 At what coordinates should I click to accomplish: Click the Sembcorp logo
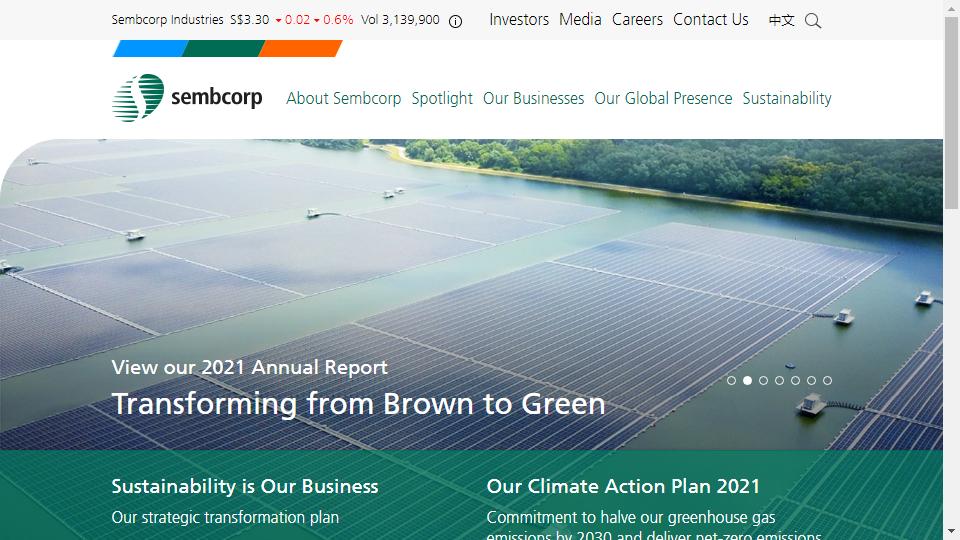coord(187,98)
